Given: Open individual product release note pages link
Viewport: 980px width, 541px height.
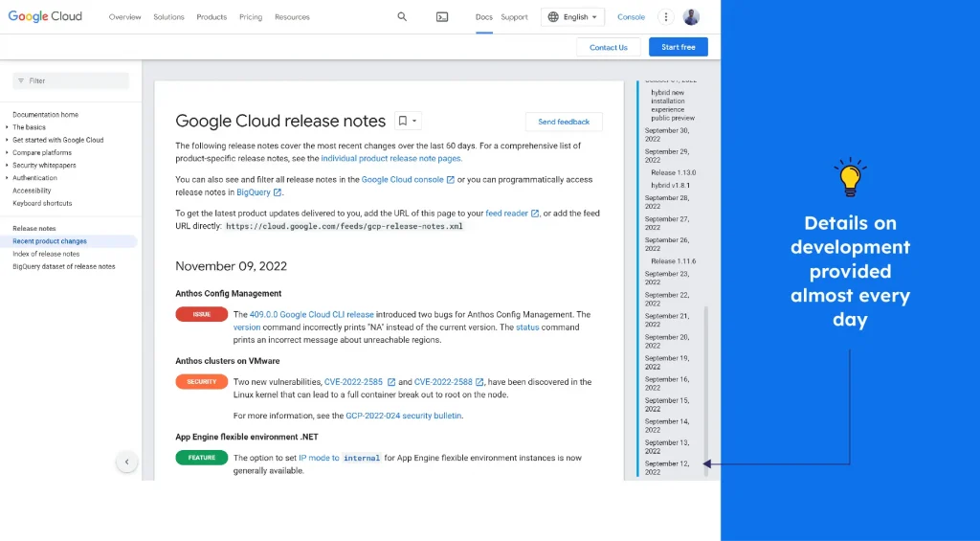Looking at the screenshot, I should [390, 159].
